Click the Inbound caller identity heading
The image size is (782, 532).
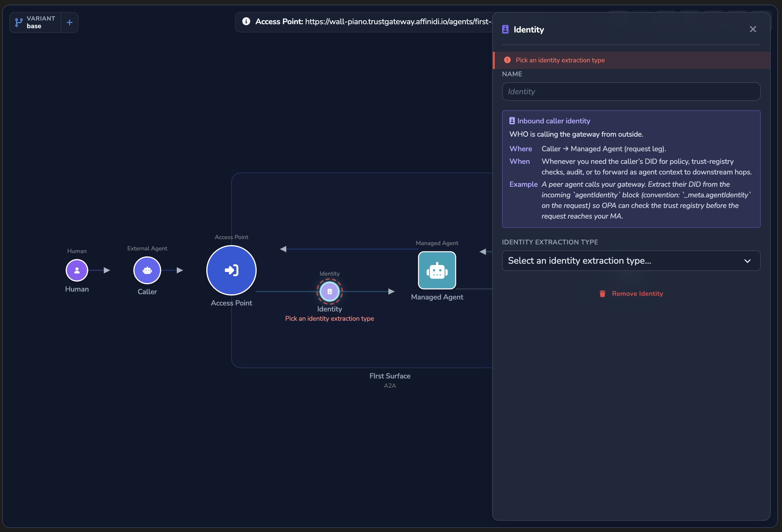point(554,121)
